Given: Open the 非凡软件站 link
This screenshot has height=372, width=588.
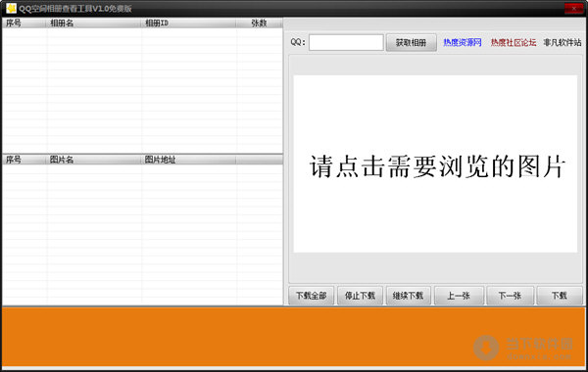Looking at the screenshot, I should [x=563, y=42].
